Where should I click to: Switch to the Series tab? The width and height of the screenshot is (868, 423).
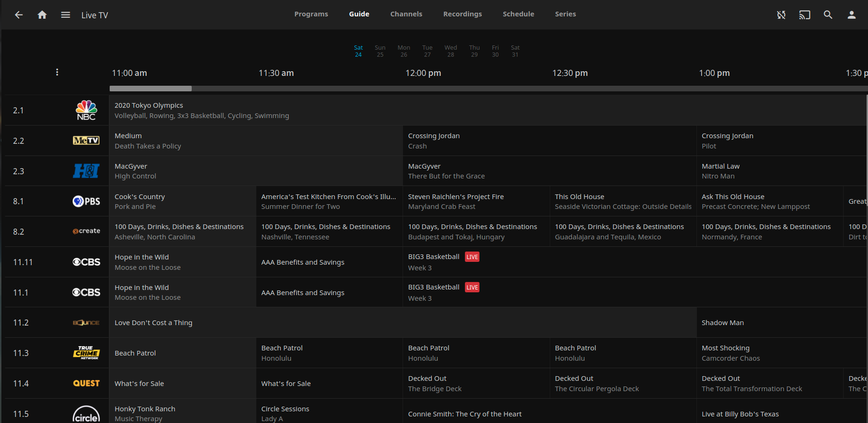(x=566, y=14)
